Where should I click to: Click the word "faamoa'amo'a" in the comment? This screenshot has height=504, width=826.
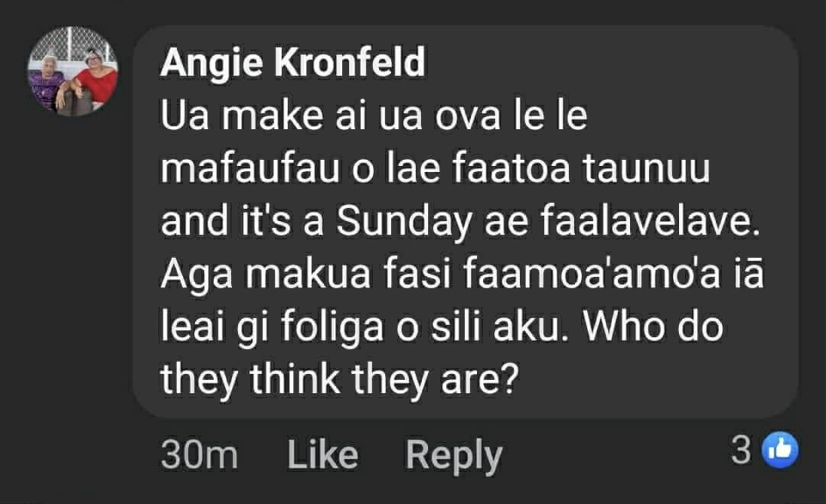(591, 274)
